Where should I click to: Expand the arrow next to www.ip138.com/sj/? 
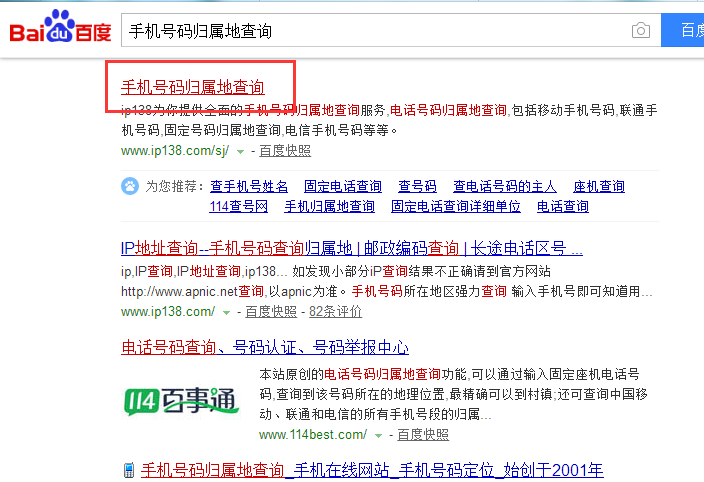pyautogui.click(x=240, y=152)
